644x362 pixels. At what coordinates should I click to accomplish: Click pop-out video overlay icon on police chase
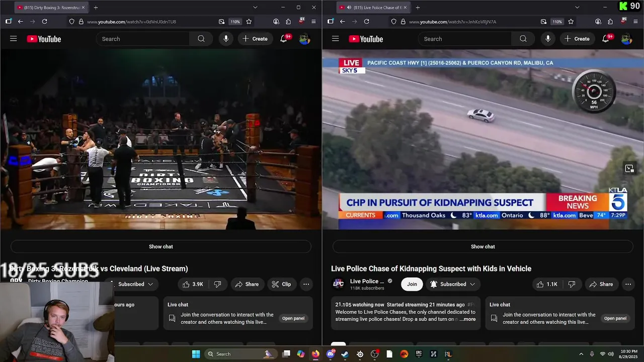(629, 168)
